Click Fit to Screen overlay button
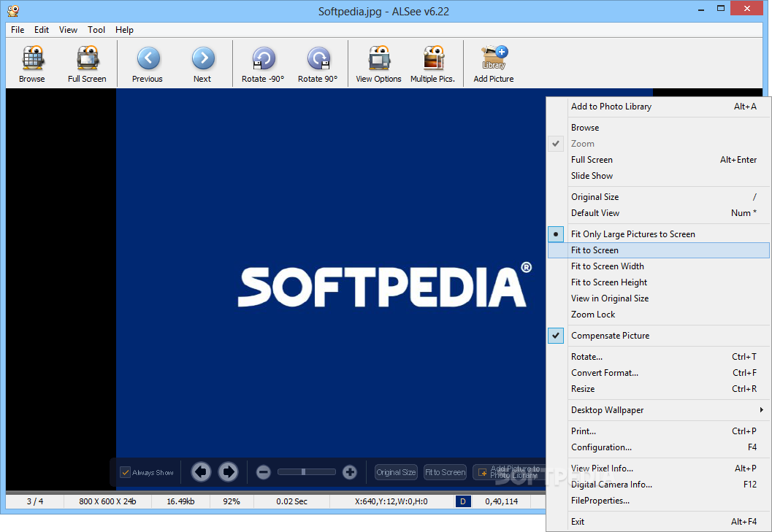 (x=445, y=472)
